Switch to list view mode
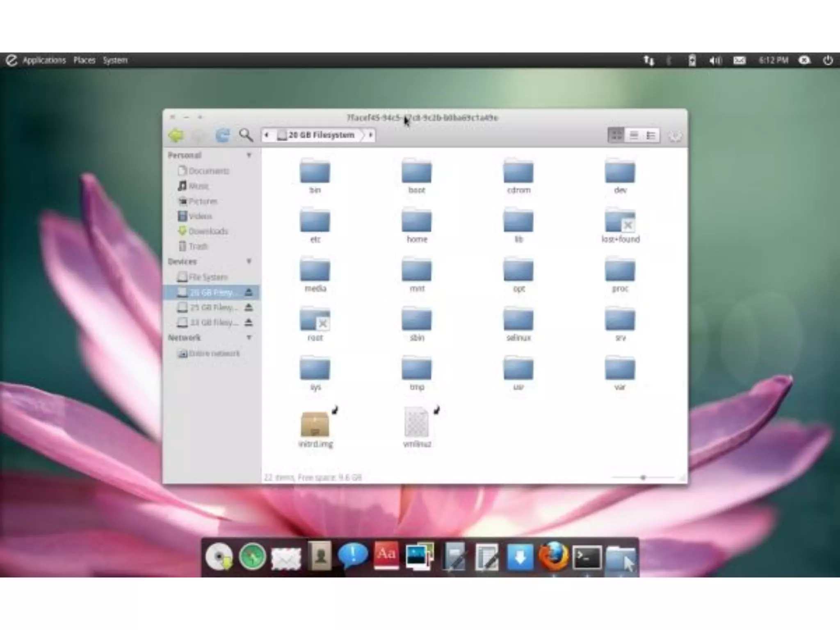Image resolution: width=840 pixels, height=630 pixels. [x=634, y=135]
